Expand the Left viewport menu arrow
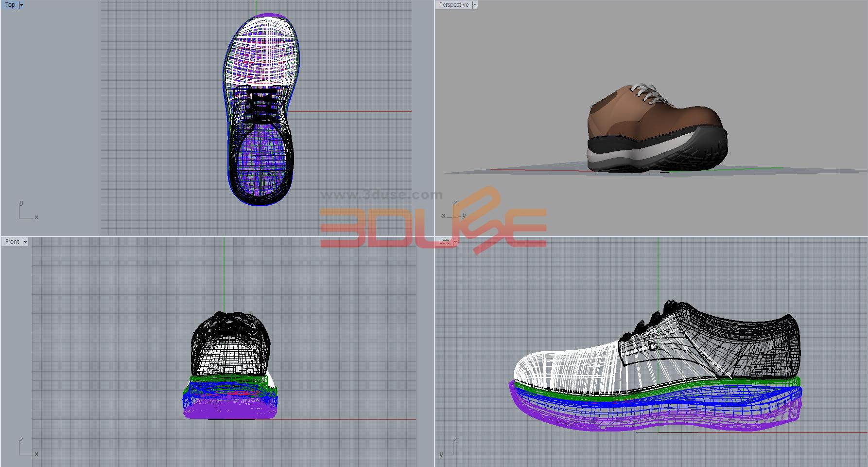Viewport: 868px width, 467px height. 455,242
